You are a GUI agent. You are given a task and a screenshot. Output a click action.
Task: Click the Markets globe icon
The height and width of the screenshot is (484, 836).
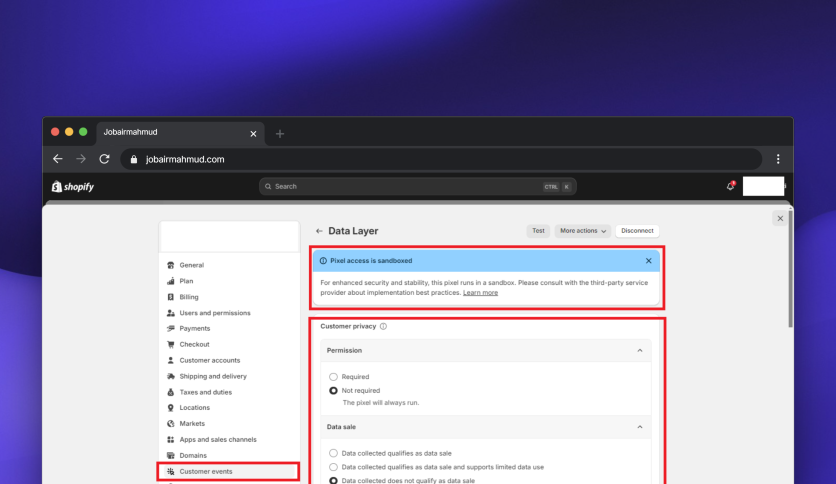coord(171,424)
